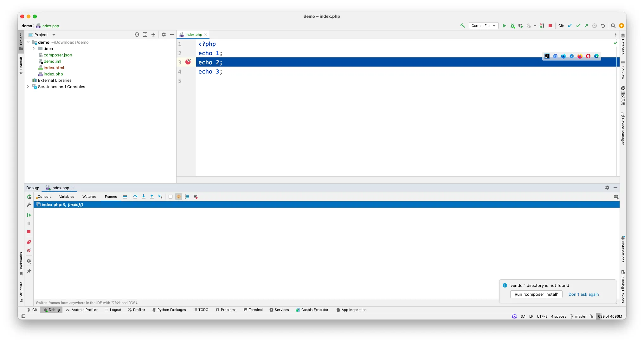The height and width of the screenshot is (343, 644).
Task: Open Terminal tool window tab
Action: pyautogui.click(x=253, y=310)
